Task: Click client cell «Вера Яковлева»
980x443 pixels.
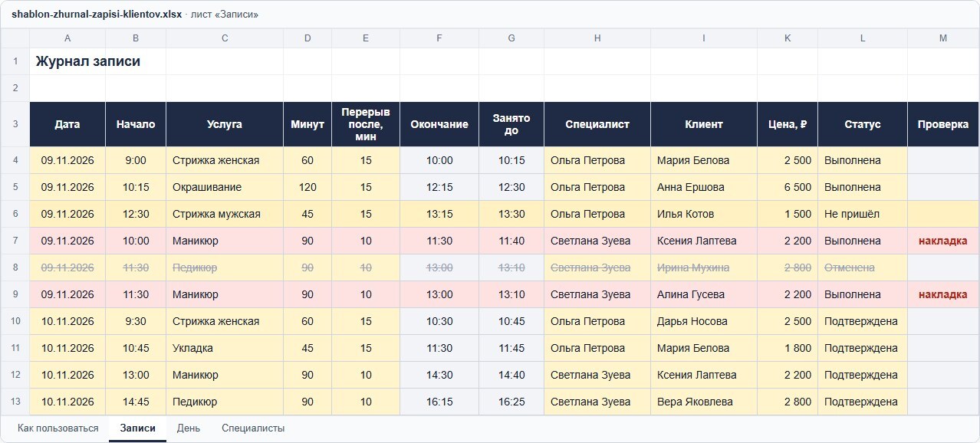Action: click(x=704, y=402)
